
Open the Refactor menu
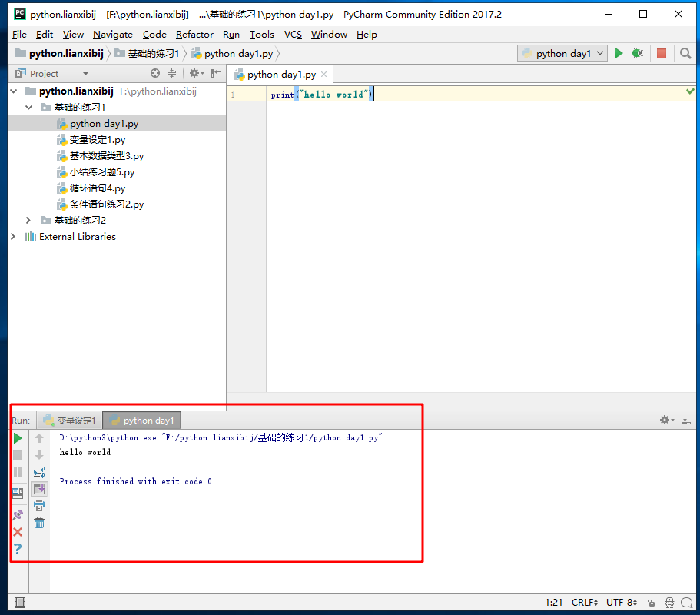coord(194,35)
